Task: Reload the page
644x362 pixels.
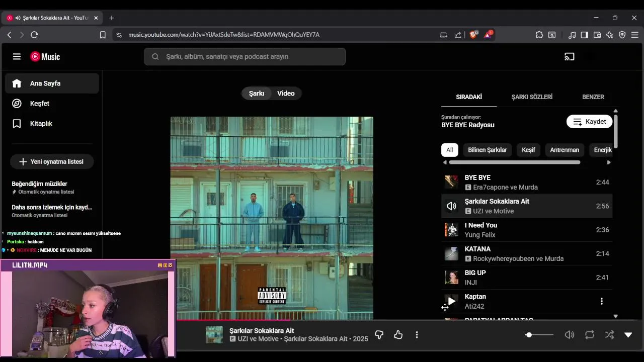Action: (34, 35)
